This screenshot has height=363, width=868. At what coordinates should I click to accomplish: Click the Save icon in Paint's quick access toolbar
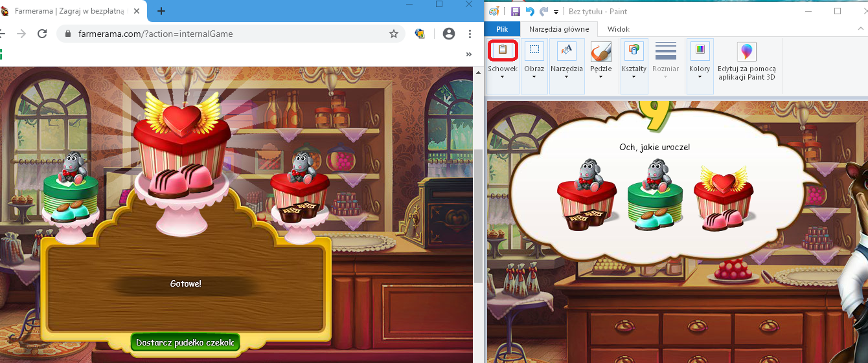[516, 12]
